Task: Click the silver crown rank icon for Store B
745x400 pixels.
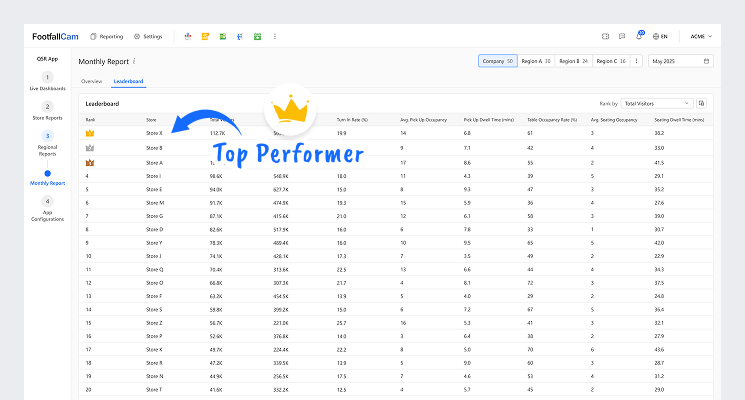Action: pos(90,148)
